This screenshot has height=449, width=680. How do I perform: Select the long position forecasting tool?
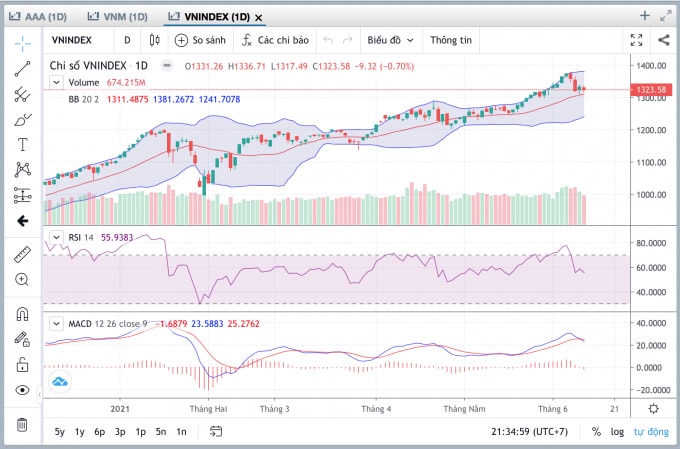(23, 195)
